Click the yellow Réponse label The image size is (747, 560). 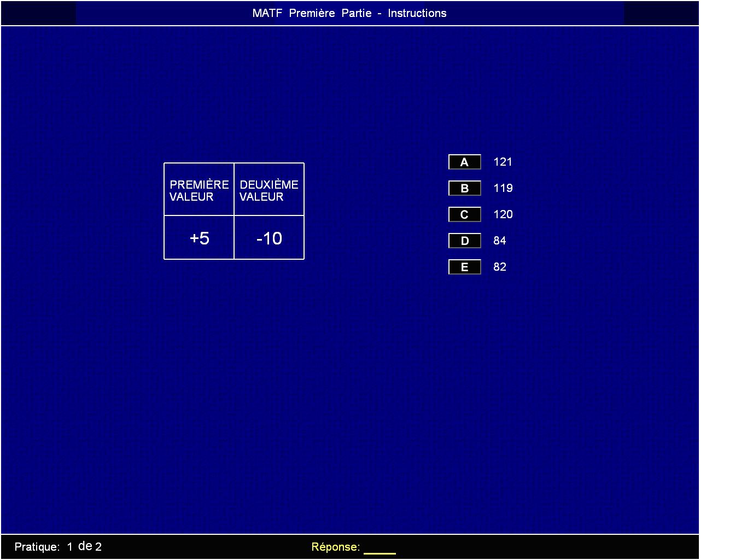pyautogui.click(x=335, y=547)
